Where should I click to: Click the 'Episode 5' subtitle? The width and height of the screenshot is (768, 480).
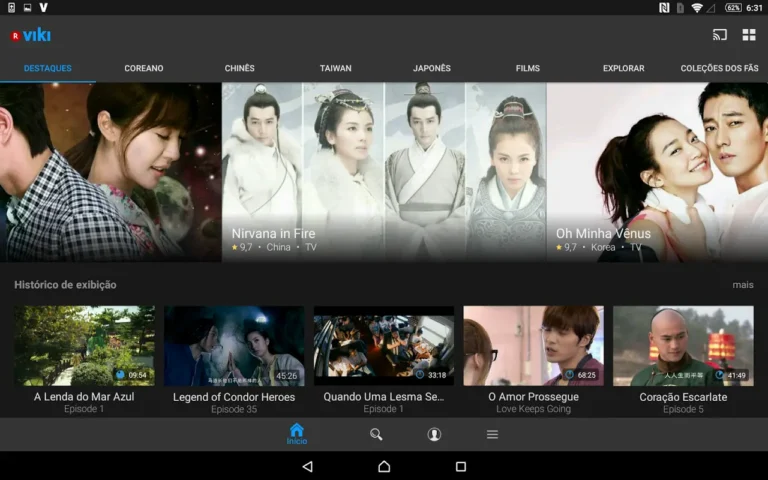coord(683,409)
